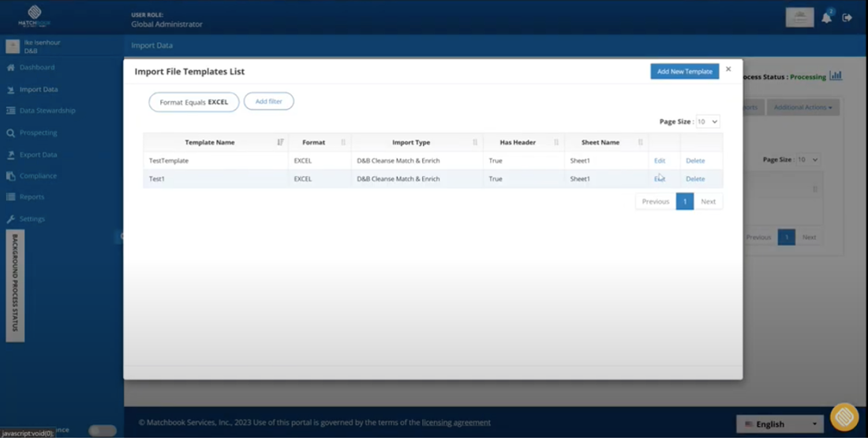The image size is (868, 441).
Task: Click the logout icon in header
Action: click(x=847, y=17)
